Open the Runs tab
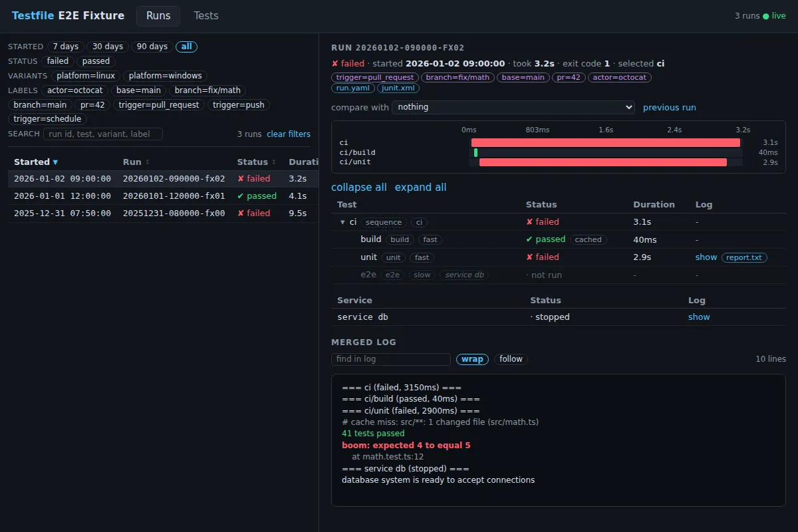798x532 pixels. (158, 16)
